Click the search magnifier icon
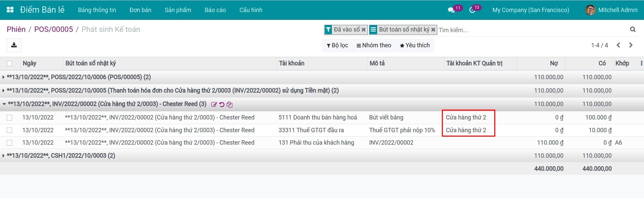 pos(633,30)
